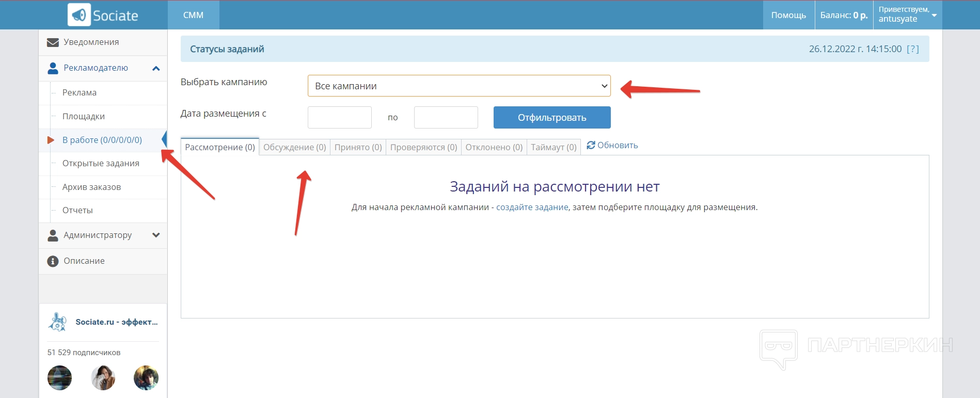Click the Sociate.ru group avatar icon

[x=58, y=322]
